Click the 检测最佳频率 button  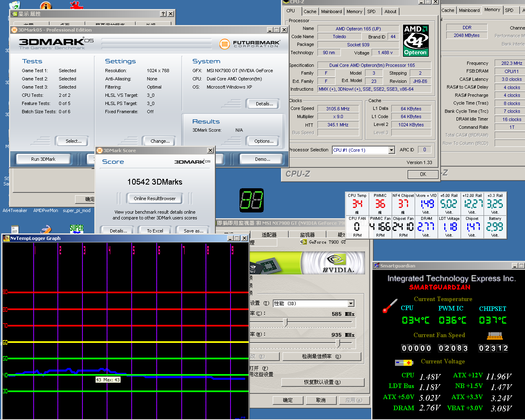pyautogui.click(x=322, y=356)
